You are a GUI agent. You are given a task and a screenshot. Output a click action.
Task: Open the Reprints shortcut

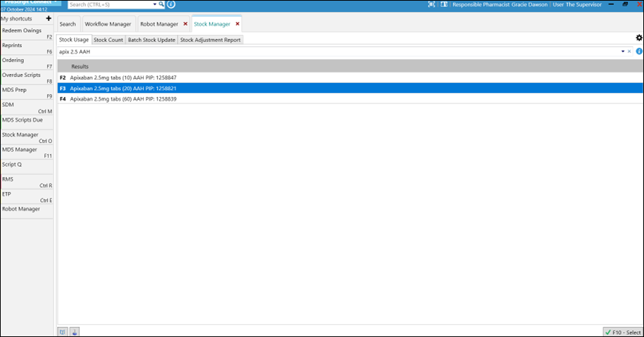click(x=27, y=48)
